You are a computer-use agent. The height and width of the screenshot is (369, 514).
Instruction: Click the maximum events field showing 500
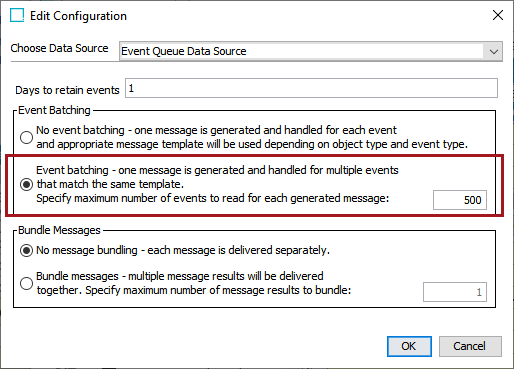coord(460,200)
